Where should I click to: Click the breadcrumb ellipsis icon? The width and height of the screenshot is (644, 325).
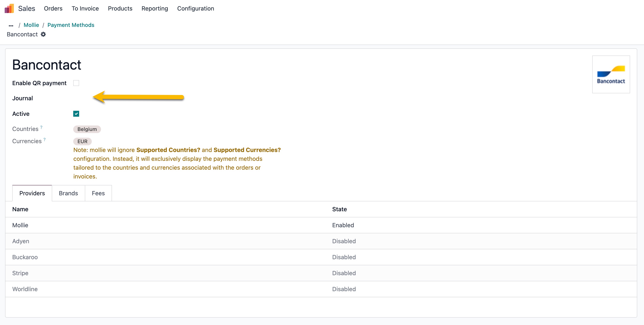(11, 25)
